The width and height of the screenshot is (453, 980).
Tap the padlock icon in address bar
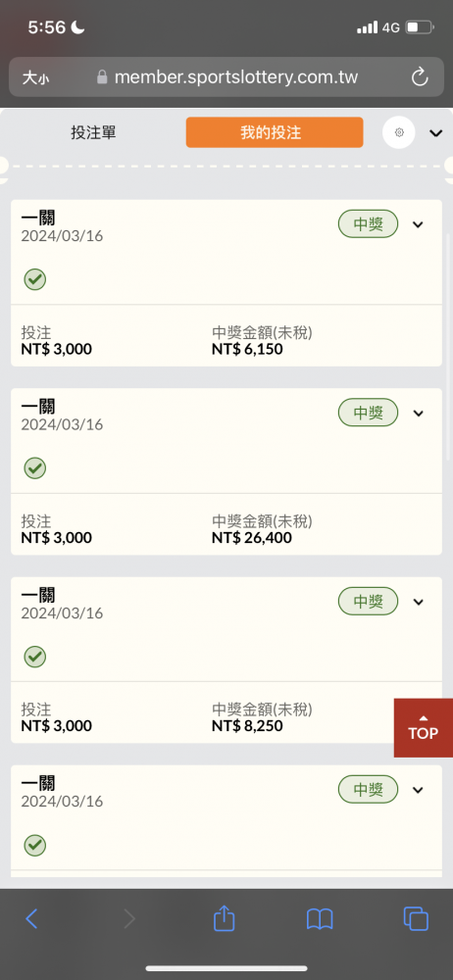pos(102,77)
